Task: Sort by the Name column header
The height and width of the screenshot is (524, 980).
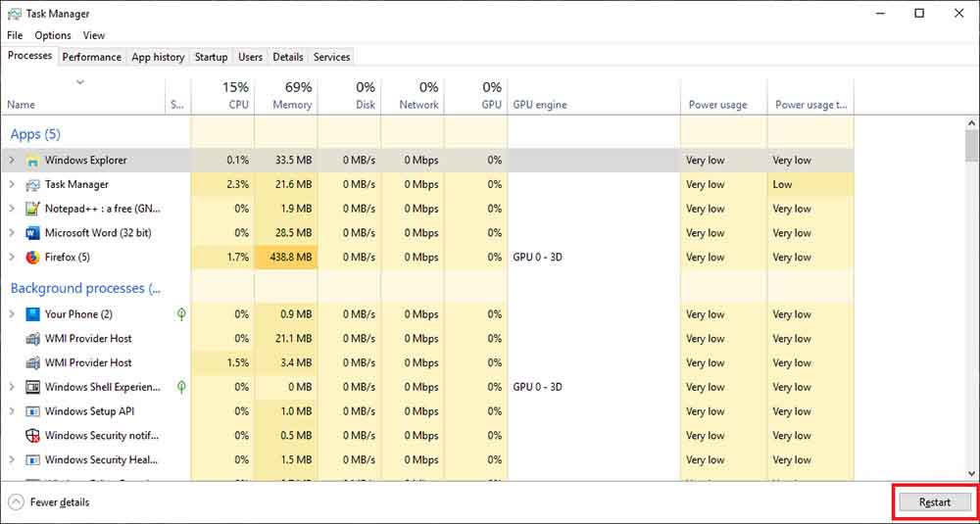Action: (x=83, y=96)
